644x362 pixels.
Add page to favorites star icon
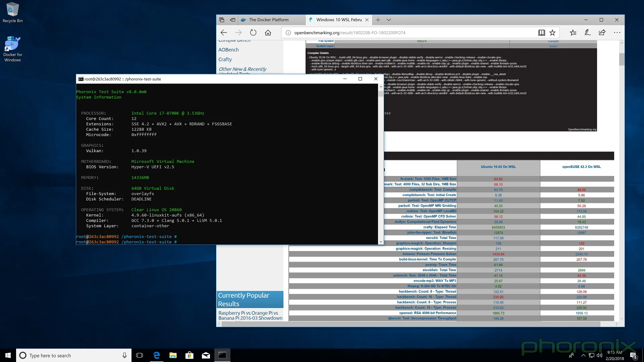click(x=552, y=33)
